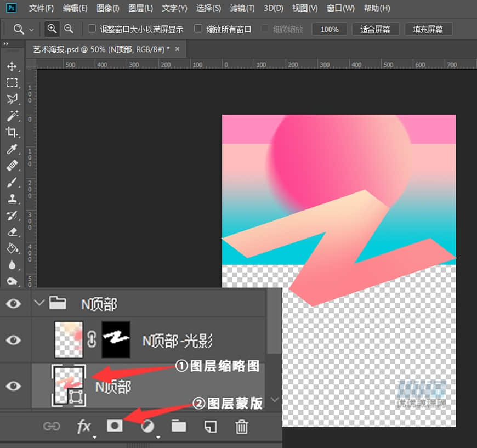
Task: Select the Rectangular Marquee tool
Action: point(12,82)
